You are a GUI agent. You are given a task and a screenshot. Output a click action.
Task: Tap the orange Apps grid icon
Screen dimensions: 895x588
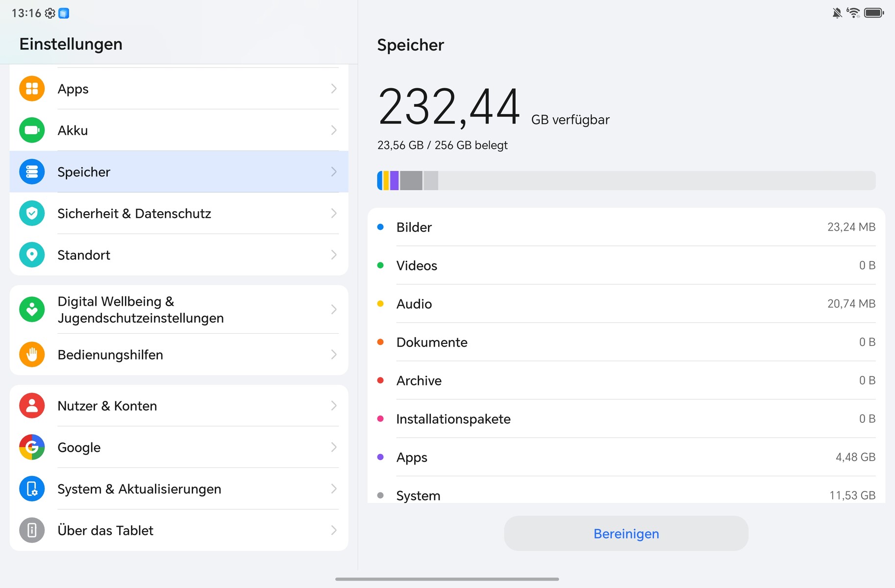tap(32, 89)
